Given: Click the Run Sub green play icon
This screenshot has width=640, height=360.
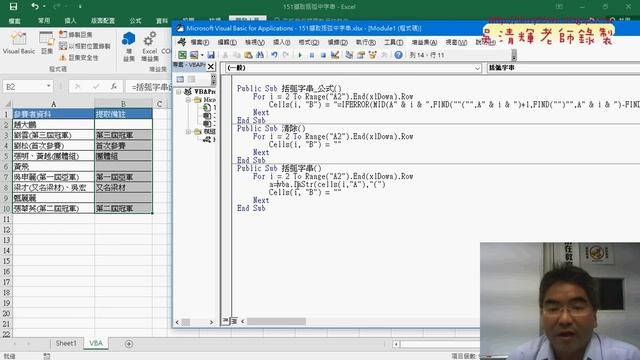Looking at the screenshot, I should pos(300,55).
